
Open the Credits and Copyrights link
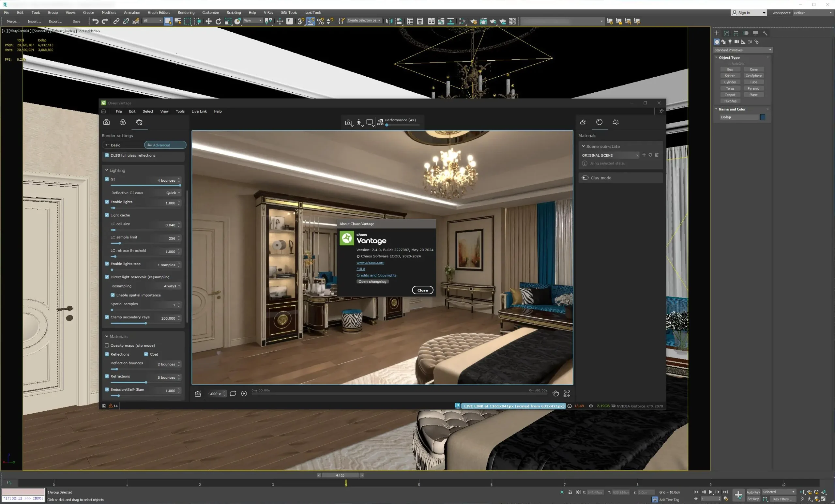(376, 276)
